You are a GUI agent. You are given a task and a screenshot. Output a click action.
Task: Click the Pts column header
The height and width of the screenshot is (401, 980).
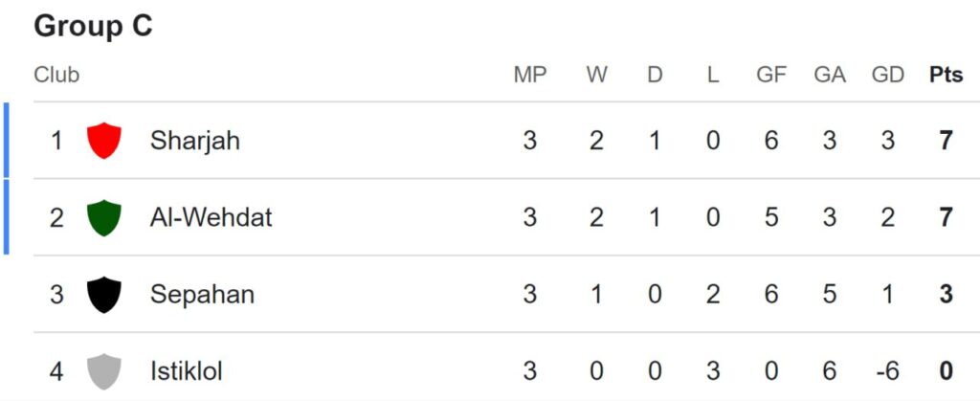coord(947,75)
